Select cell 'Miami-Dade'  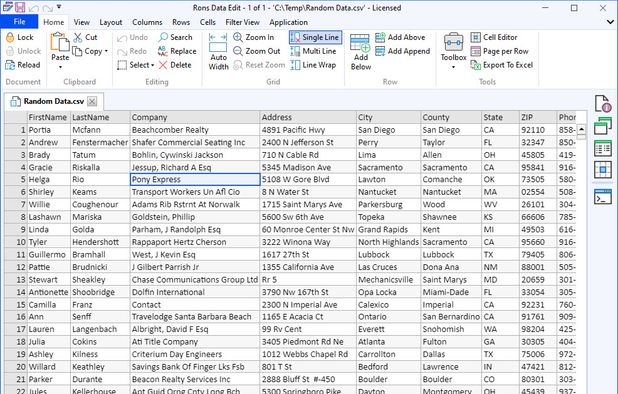(451, 292)
